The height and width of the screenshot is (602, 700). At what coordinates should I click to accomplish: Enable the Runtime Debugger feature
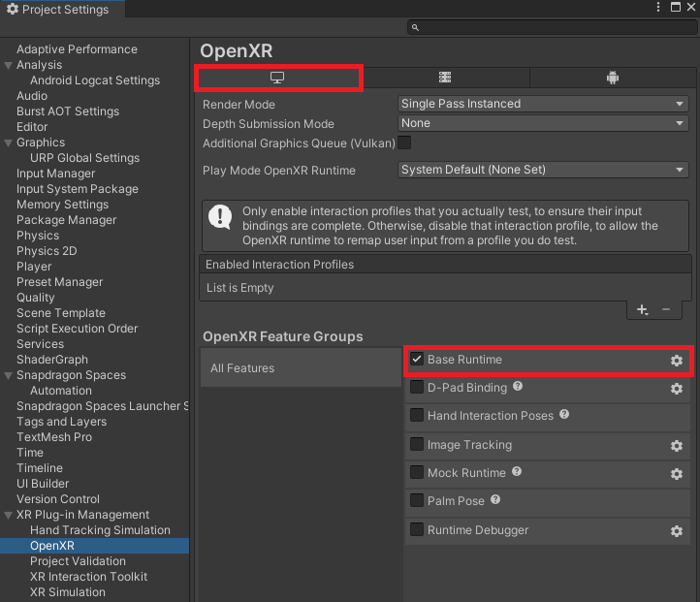417,529
